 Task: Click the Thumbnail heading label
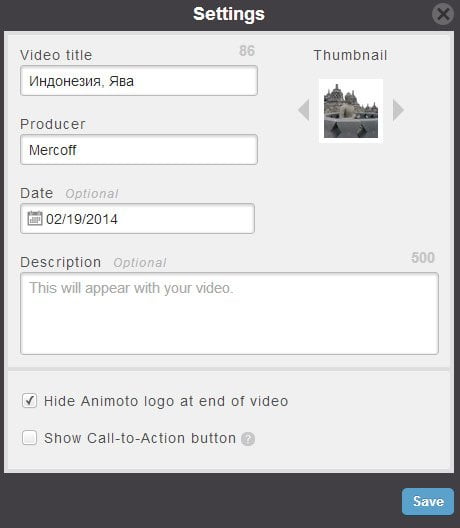tap(350, 55)
